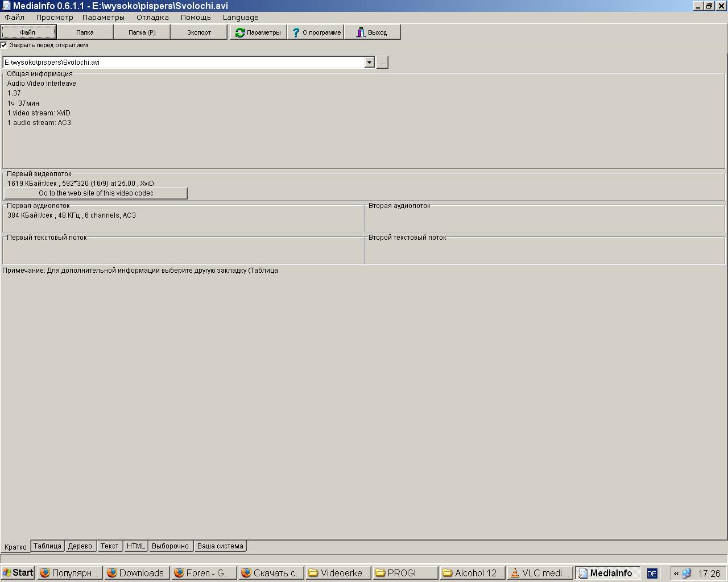Switch to the Выборочно tab
Viewport: 728px width, 582px height.
click(x=170, y=546)
